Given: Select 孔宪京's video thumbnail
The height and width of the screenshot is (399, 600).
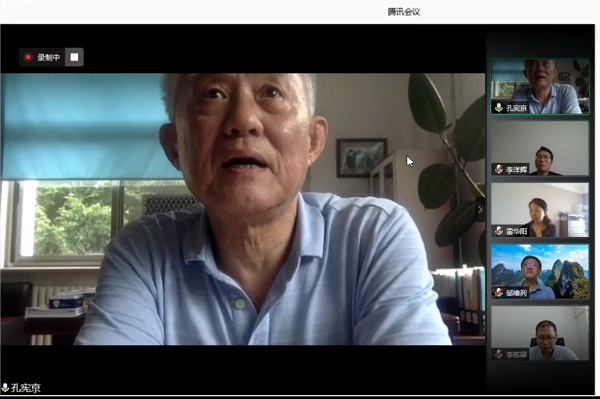Looking at the screenshot, I should [540, 87].
